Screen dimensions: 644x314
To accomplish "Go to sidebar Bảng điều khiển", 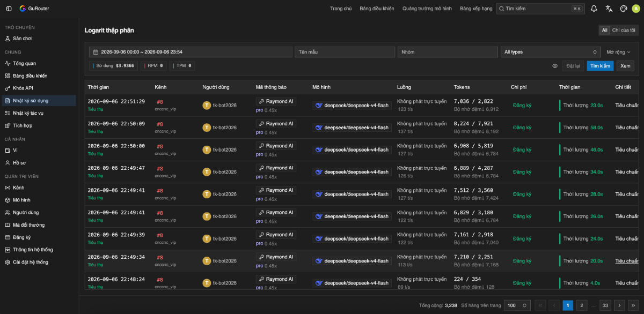I will [x=38, y=76].
